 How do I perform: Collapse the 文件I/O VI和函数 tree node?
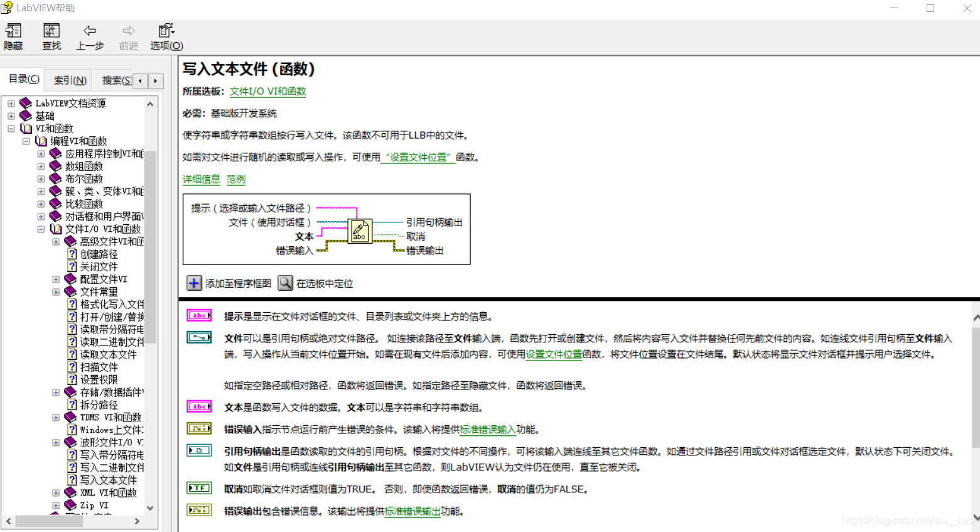[41, 229]
